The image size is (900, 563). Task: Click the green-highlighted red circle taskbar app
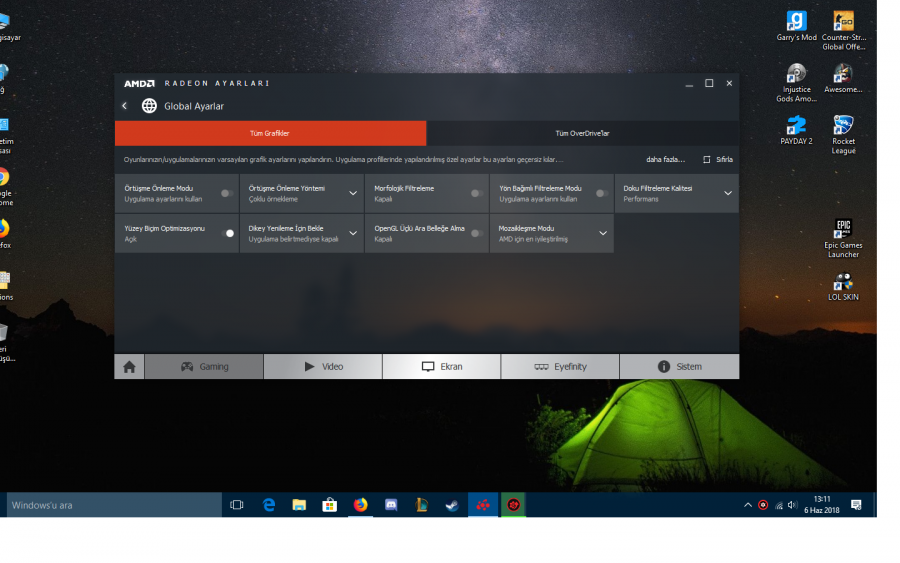(x=514, y=505)
